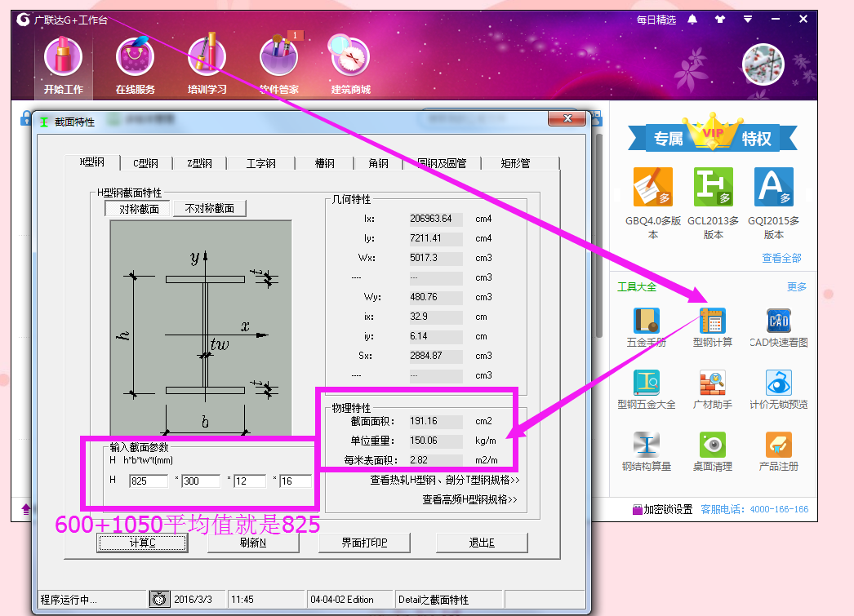Click 刷新N button
The image size is (854, 616).
pyautogui.click(x=253, y=543)
